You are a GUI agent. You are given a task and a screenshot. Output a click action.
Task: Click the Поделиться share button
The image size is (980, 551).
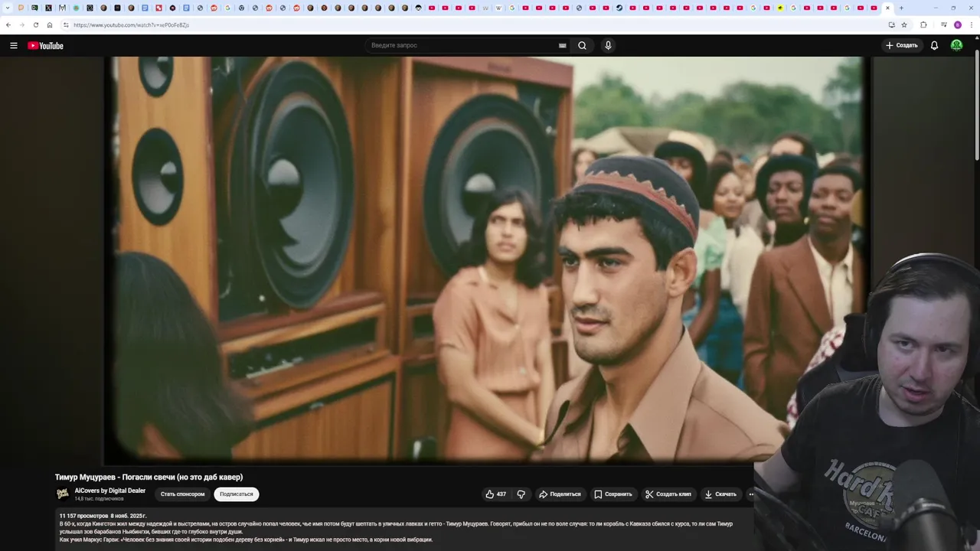click(x=560, y=494)
